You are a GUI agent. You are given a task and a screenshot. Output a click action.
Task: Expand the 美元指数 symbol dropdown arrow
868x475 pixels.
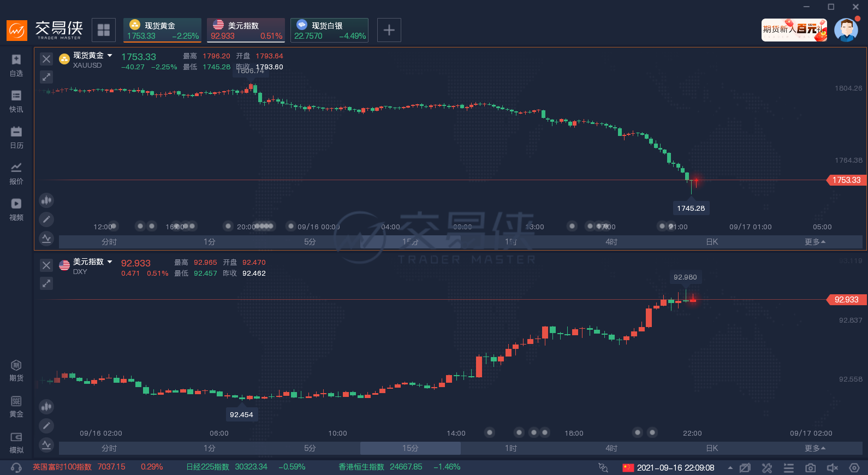click(110, 262)
